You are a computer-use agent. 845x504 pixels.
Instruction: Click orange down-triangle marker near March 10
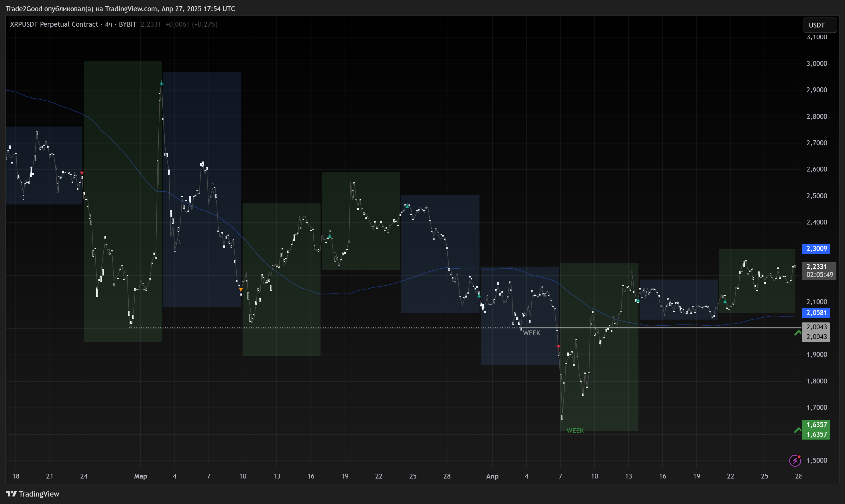241,289
